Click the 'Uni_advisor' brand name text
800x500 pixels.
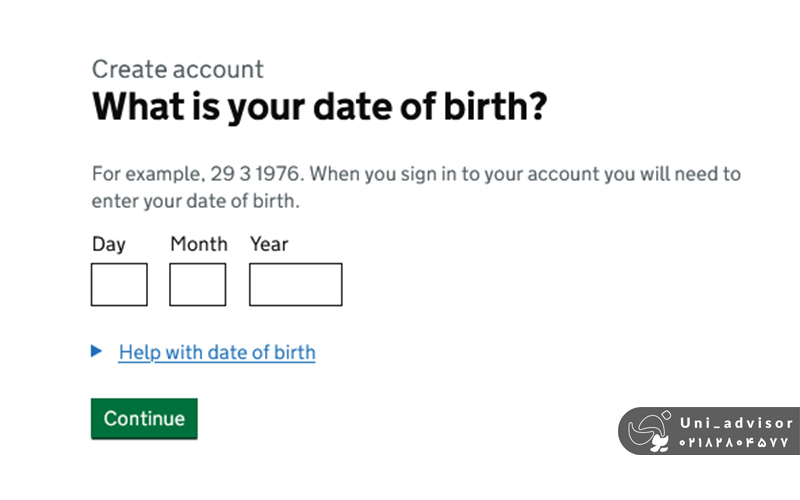tap(735, 424)
